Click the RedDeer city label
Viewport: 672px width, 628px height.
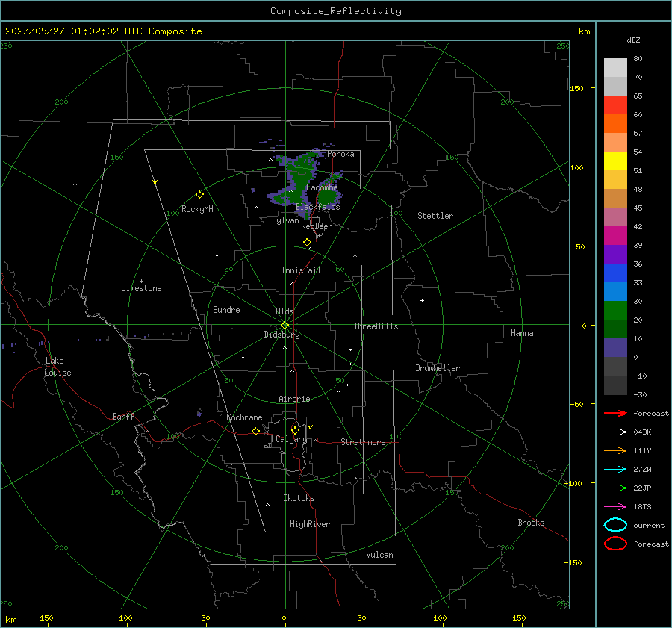(x=317, y=226)
